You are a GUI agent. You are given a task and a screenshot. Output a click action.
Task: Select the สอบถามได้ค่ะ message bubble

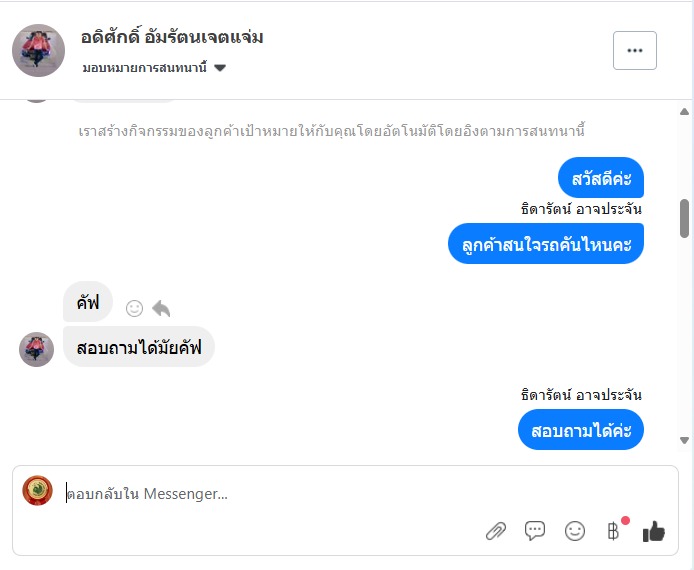pos(581,430)
